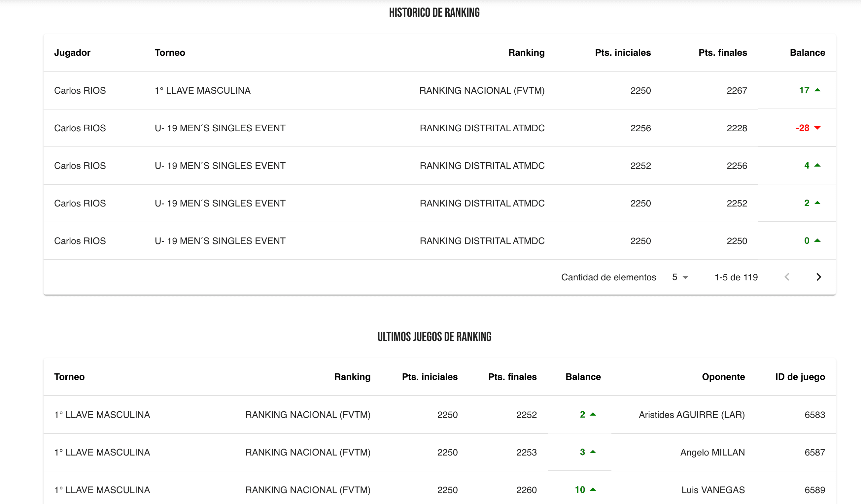Click opponent Aristides AGUIRRE (LAR)
Viewport: 861px width, 504px height.
(691, 415)
